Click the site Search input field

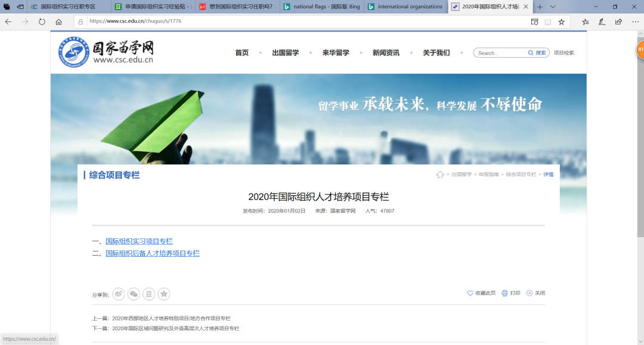(501, 53)
